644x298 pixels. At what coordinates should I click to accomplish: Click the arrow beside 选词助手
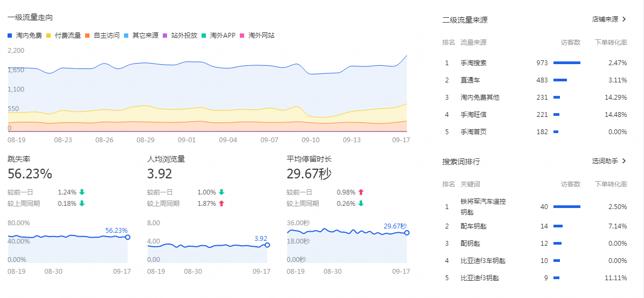click(x=624, y=161)
